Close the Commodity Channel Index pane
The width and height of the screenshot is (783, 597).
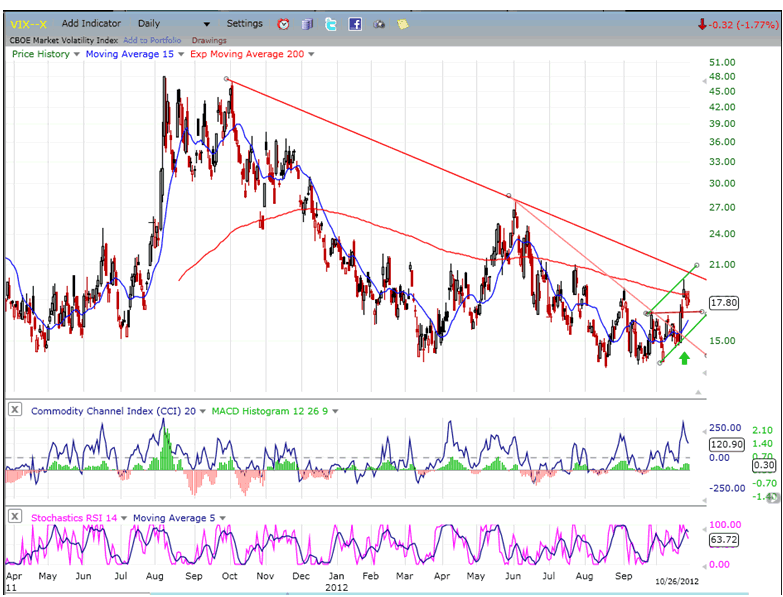click(17, 410)
